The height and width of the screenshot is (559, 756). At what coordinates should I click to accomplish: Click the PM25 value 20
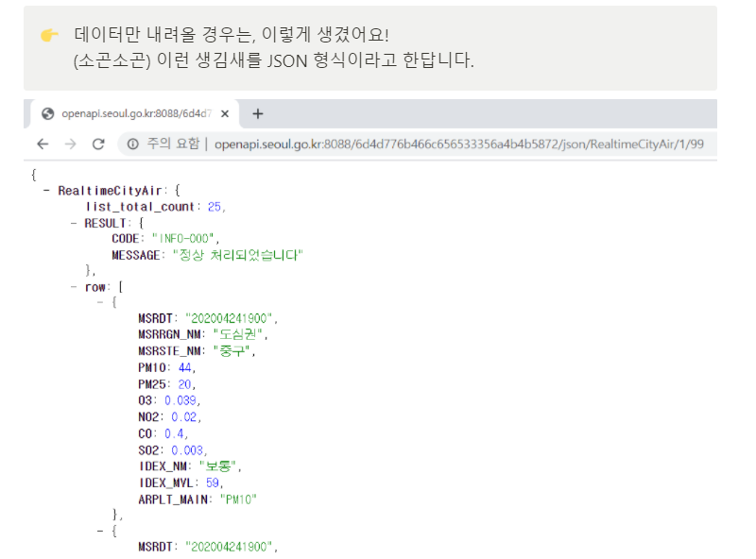(x=184, y=384)
